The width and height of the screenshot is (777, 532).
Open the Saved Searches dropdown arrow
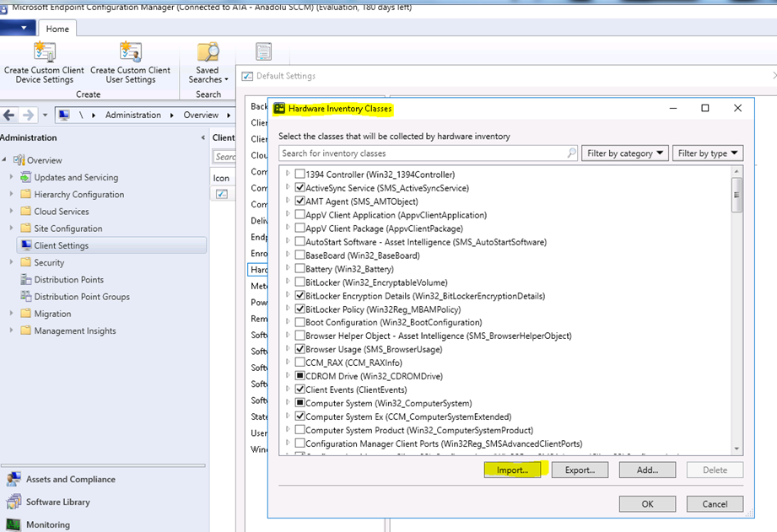pos(226,80)
